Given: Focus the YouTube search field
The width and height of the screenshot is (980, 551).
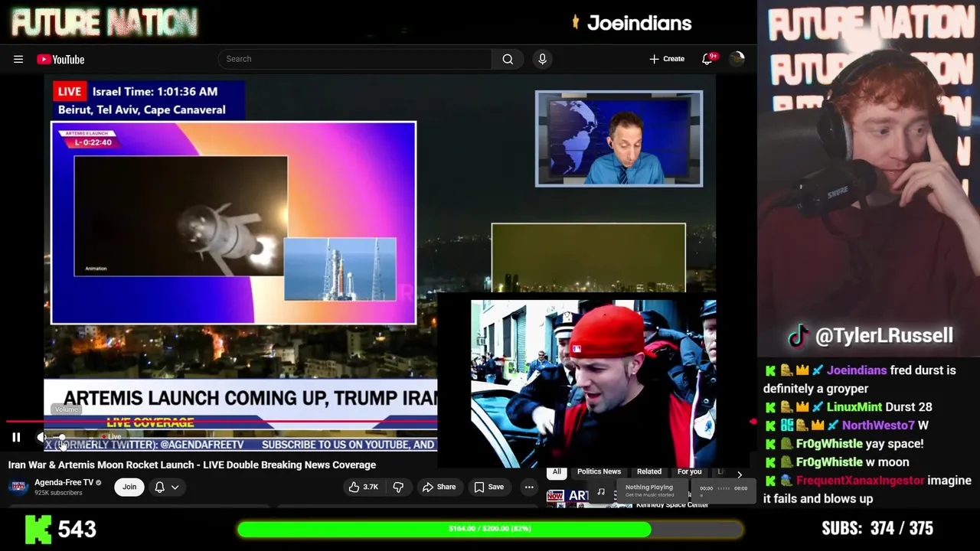Looking at the screenshot, I should click(x=354, y=59).
